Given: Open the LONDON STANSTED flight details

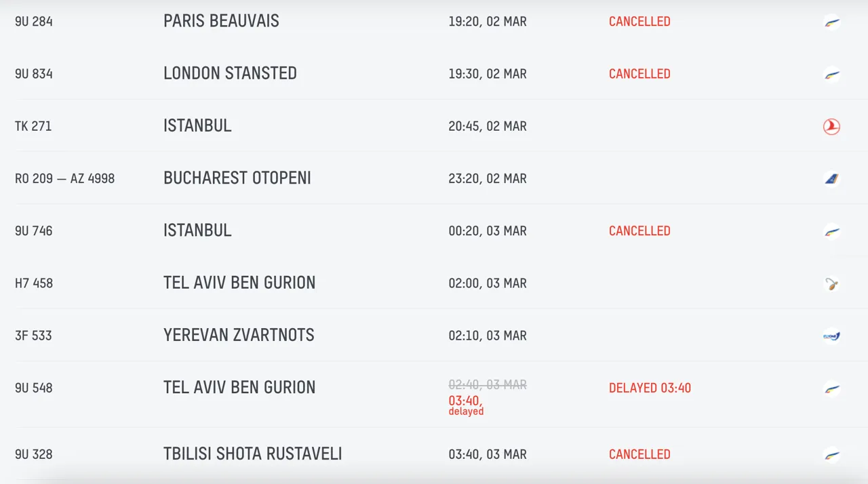Looking at the screenshot, I should click(x=434, y=74).
